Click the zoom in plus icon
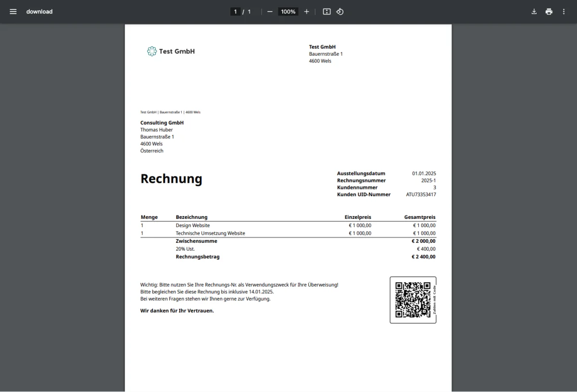Image resolution: width=577 pixels, height=392 pixels. click(307, 12)
